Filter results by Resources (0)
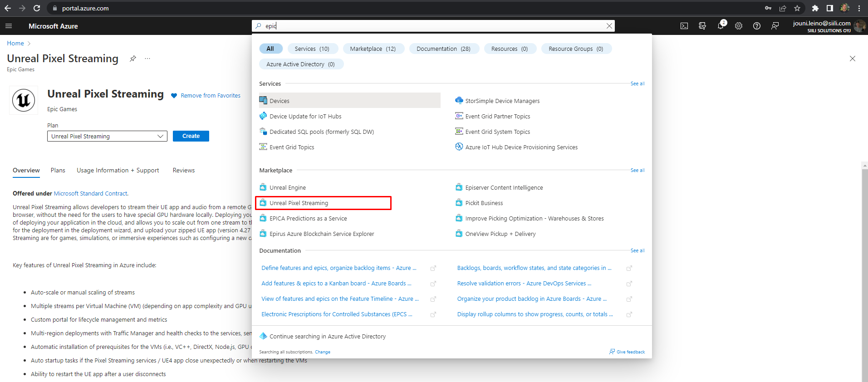 pos(510,49)
